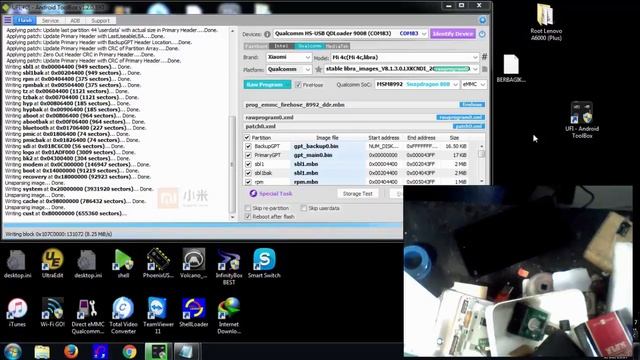The image size is (640, 360).
Task: Click the rawprogram0.xml browse button
Action: pyautogui.click(x=460, y=118)
